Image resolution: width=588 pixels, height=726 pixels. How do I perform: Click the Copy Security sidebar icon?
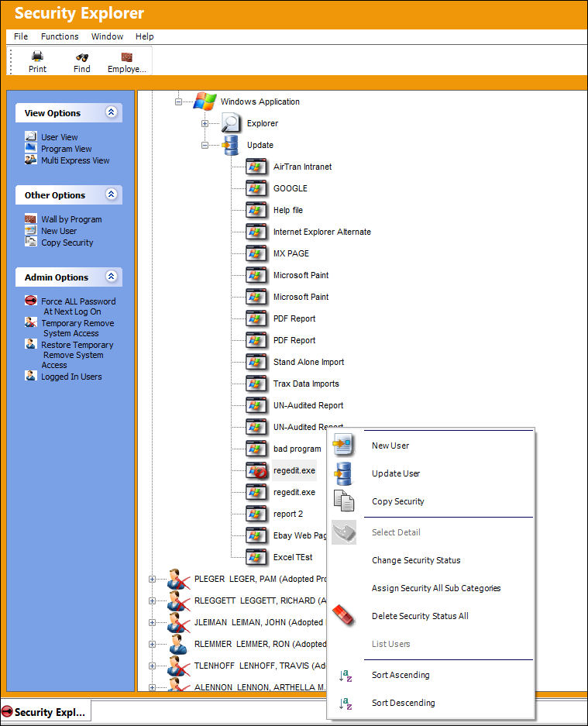30,241
